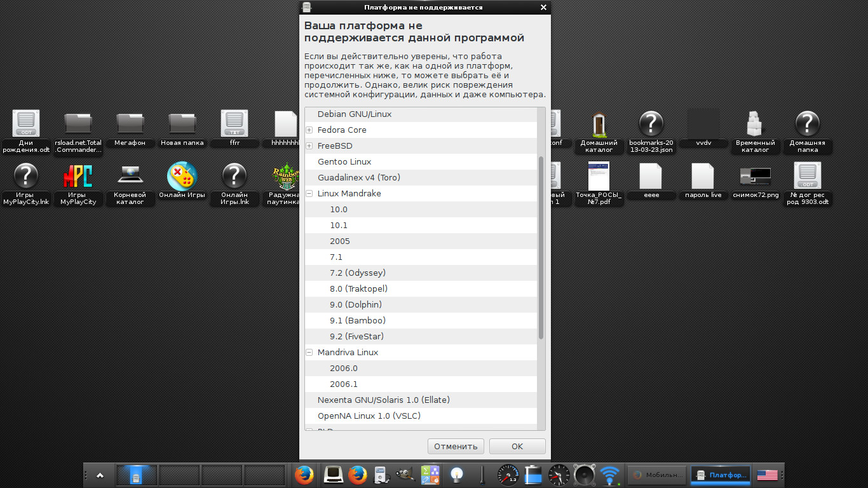Select Mandrake version 7.1

[421, 257]
